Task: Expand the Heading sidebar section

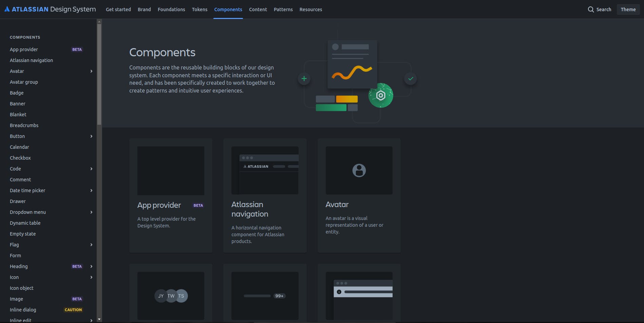Action: tap(91, 266)
